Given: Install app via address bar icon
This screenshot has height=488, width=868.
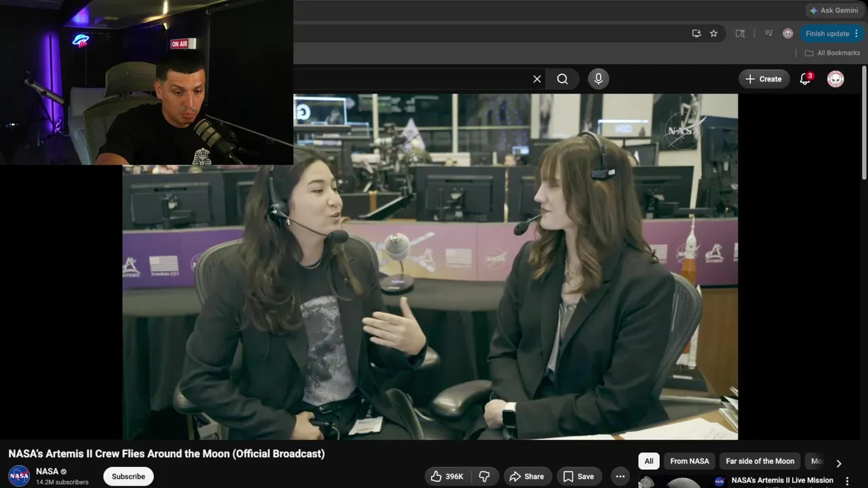Looking at the screenshot, I should [696, 33].
